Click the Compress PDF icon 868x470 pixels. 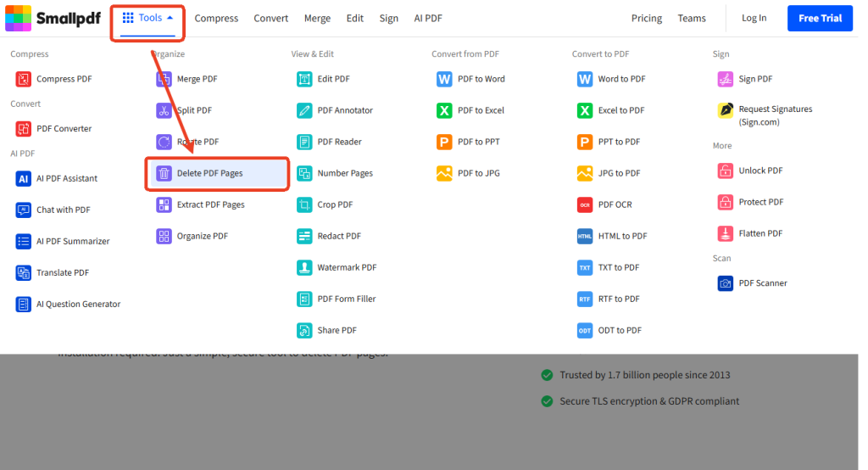coord(23,79)
